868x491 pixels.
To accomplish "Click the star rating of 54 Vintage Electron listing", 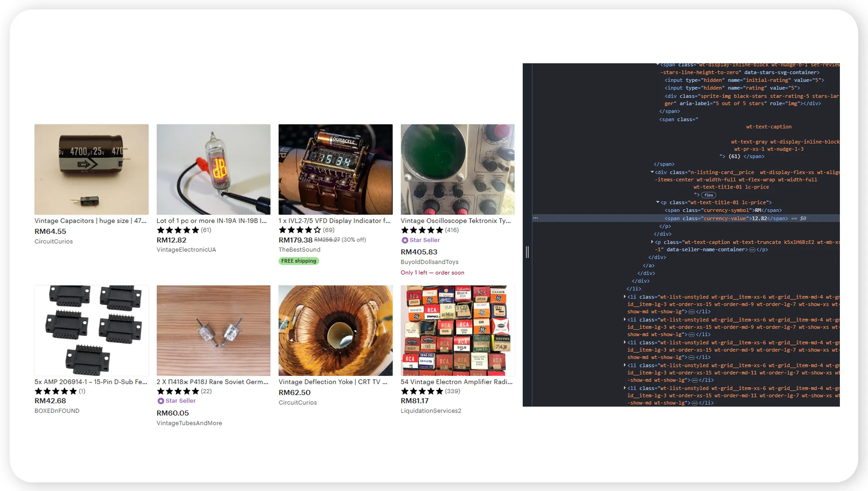I will pos(422,391).
